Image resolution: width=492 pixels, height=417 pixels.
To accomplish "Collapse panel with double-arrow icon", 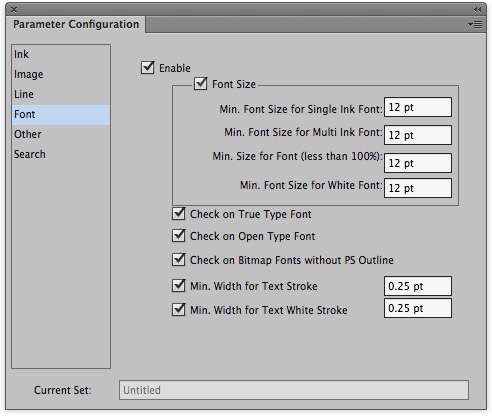I will point(478,9).
